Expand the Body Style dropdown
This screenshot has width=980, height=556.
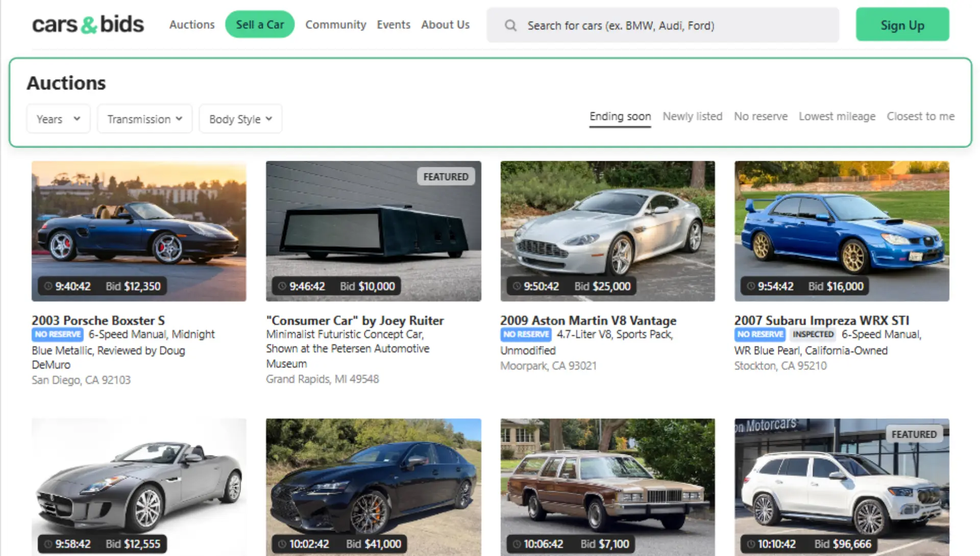(240, 119)
